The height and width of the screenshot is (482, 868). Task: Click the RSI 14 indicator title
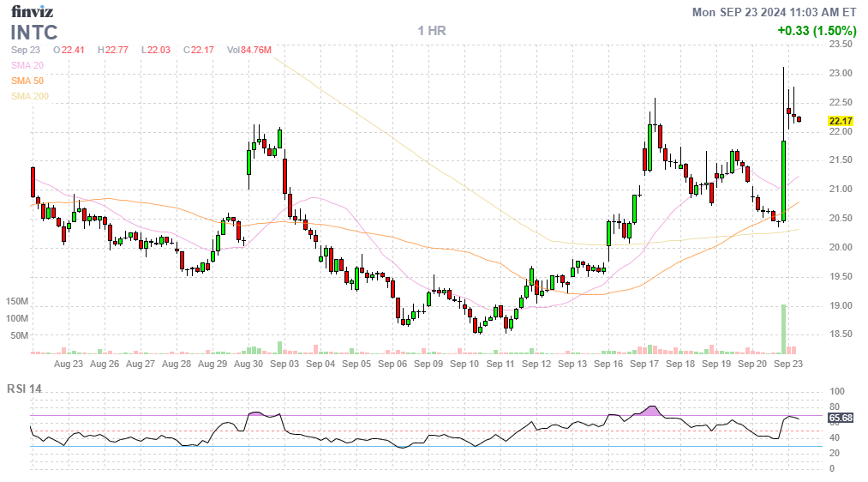(x=24, y=389)
